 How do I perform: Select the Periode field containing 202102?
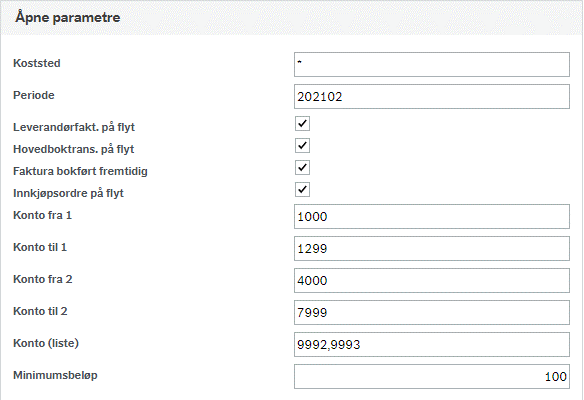point(432,96)
